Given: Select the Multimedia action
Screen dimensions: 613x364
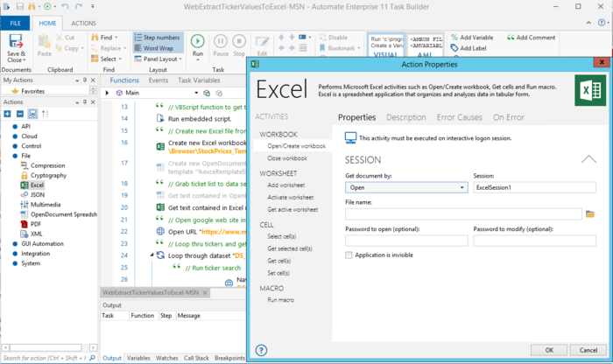Looking at the screenshot, I should [x=40, y=204].
